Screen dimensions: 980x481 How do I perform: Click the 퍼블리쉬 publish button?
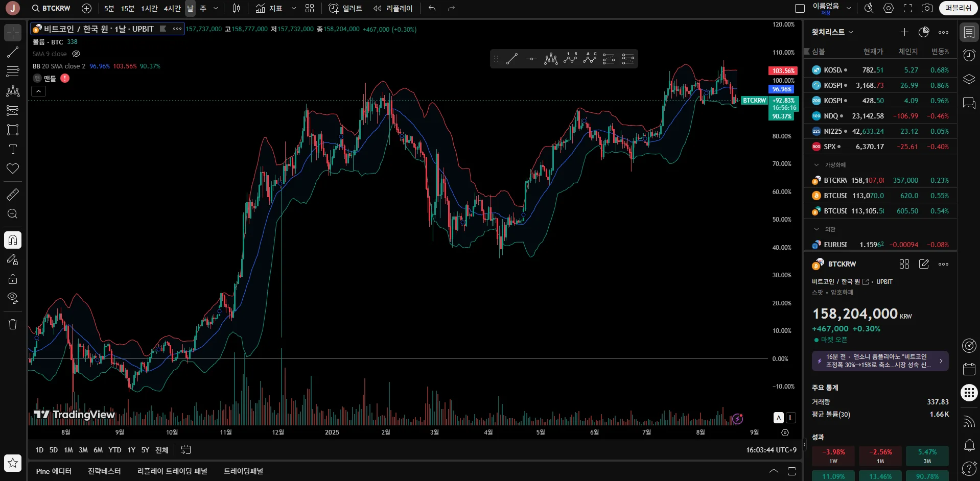tap(958, 8)
